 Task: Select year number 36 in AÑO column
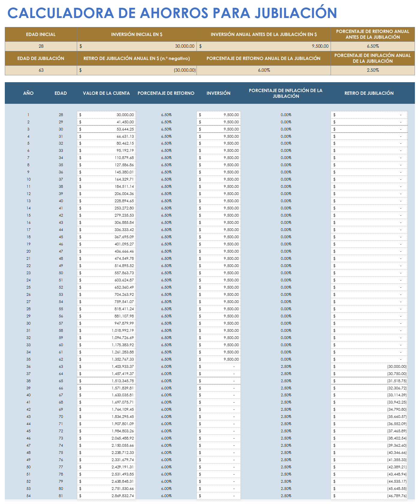pos(28,367)
